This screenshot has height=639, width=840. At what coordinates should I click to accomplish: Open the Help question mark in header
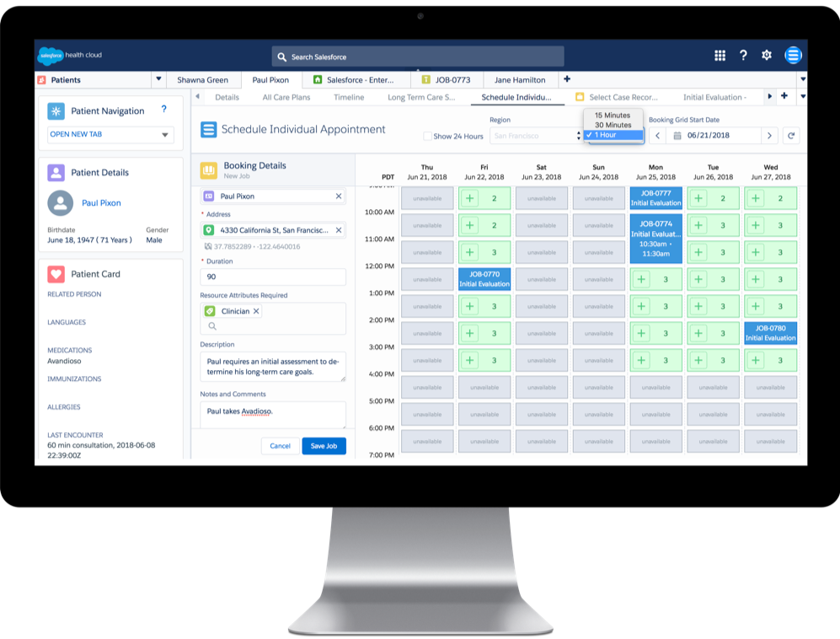pyautogui.click(x=743, y=55)
